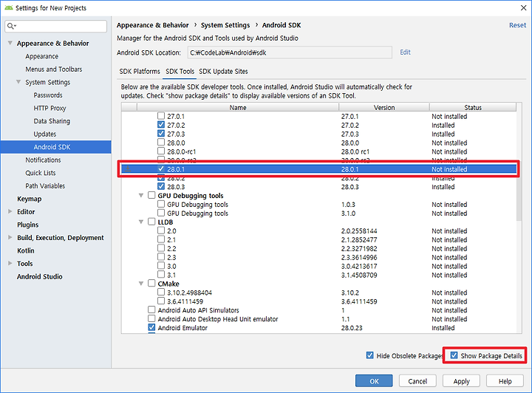The height and width of the screenshot is (393, 532).
Task: Uncheck the Android Emulator checkbox
Action: coord(151,327)
